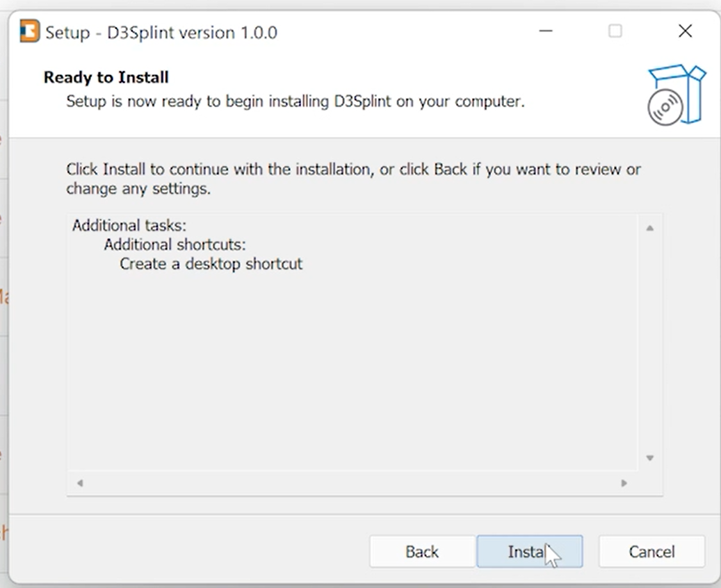The width and height of the screenshot is (721, 588).
Task: Click the installer box and disc icon
Action: (676, 95)
